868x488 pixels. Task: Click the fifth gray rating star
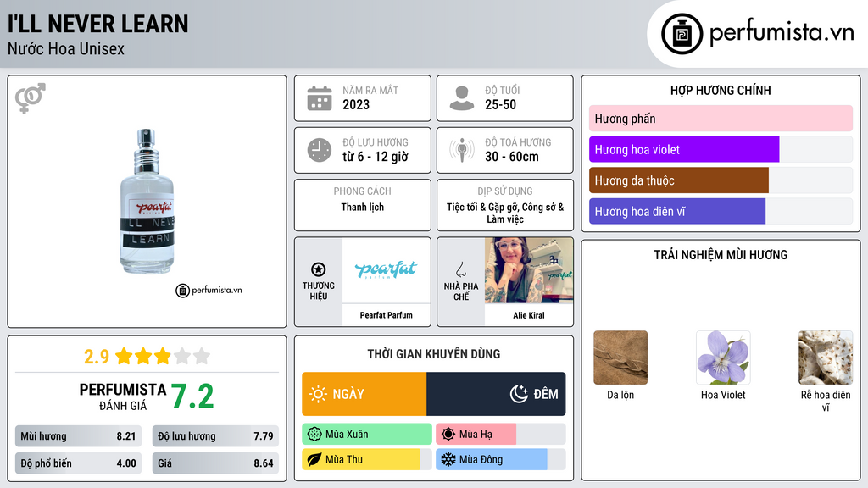click(202, 356)
